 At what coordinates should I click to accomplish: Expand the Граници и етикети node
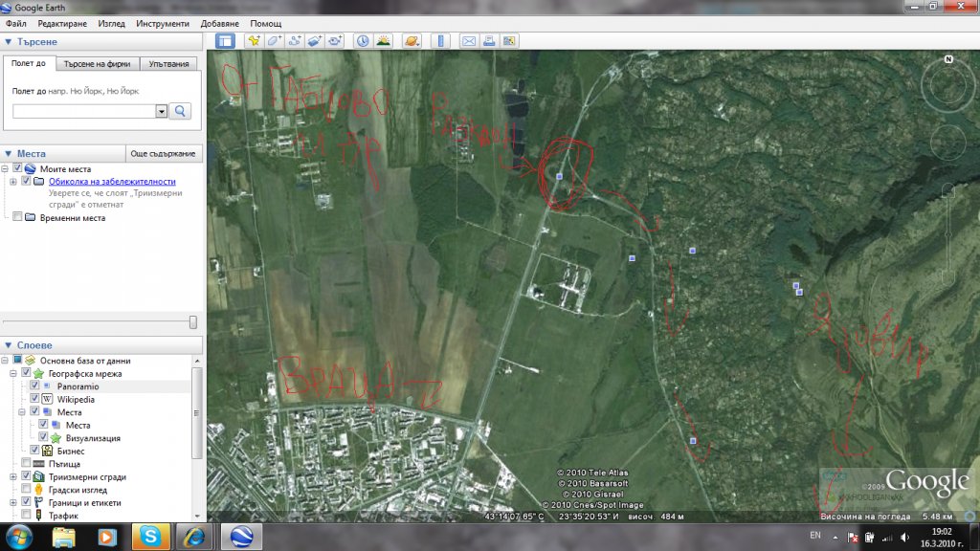tap(13, 503)
